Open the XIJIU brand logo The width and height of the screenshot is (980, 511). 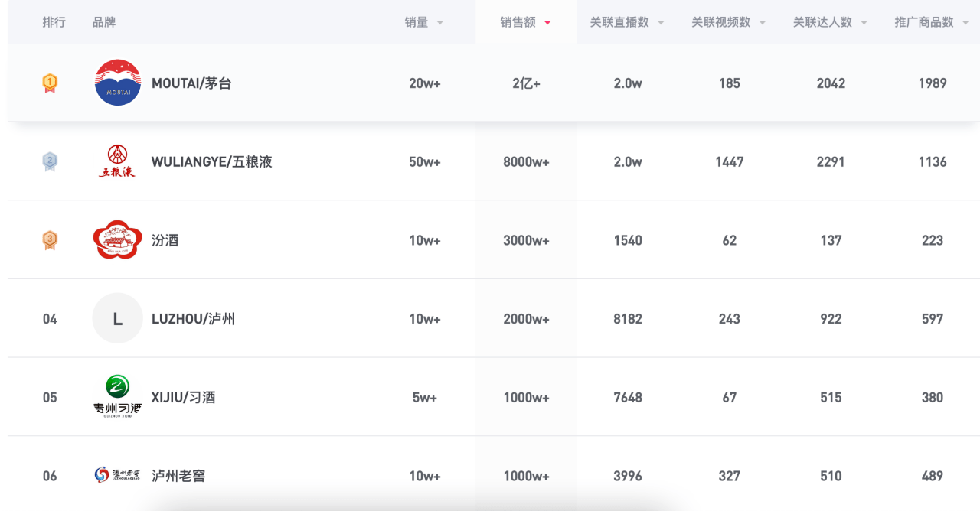point(118,397)
